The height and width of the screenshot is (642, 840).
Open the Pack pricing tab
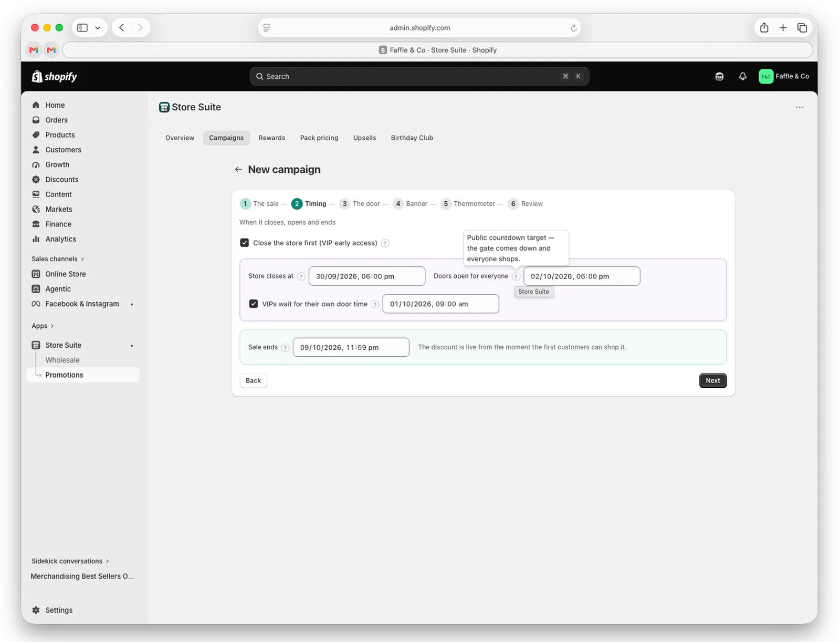point(319,138)
